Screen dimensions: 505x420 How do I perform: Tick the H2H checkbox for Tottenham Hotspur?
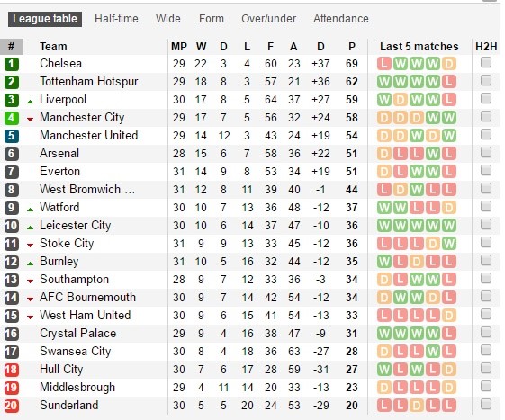(x=486, y=80)
